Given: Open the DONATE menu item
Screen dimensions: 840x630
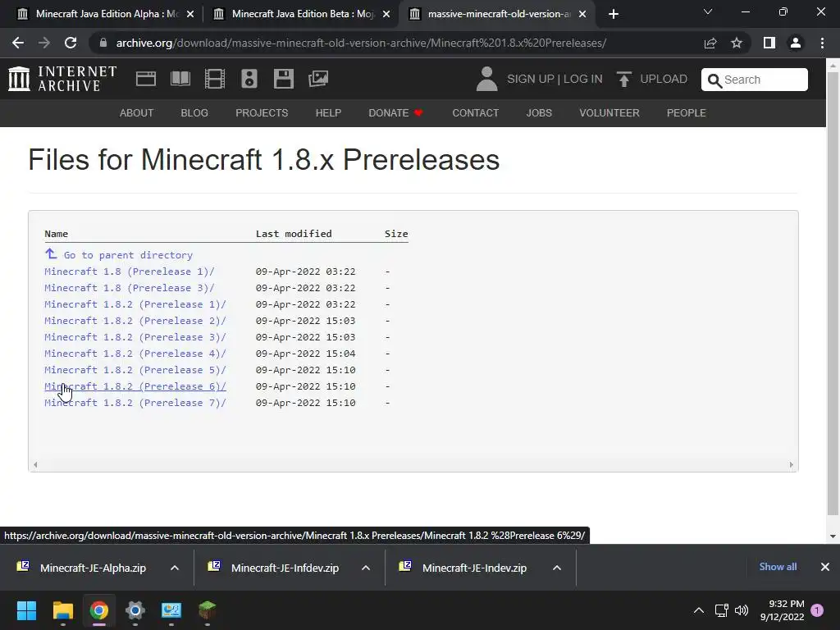Looking at the screenshot, I should click(395, 113).
